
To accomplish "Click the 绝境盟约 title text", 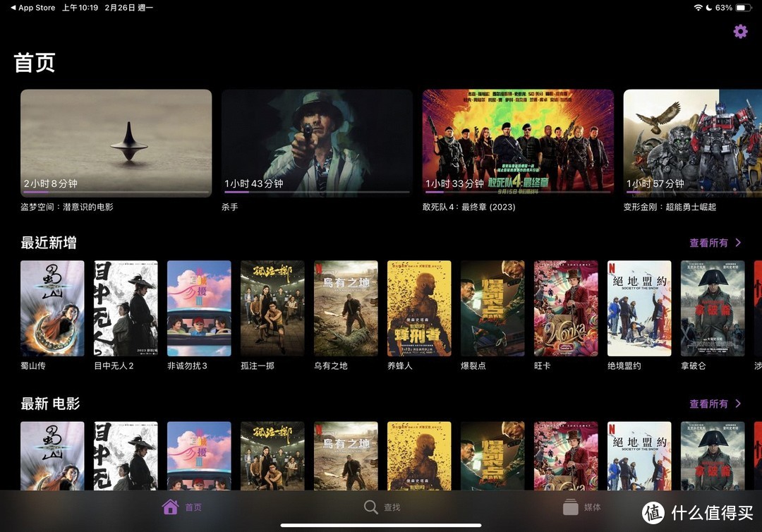I will (624, 366).
